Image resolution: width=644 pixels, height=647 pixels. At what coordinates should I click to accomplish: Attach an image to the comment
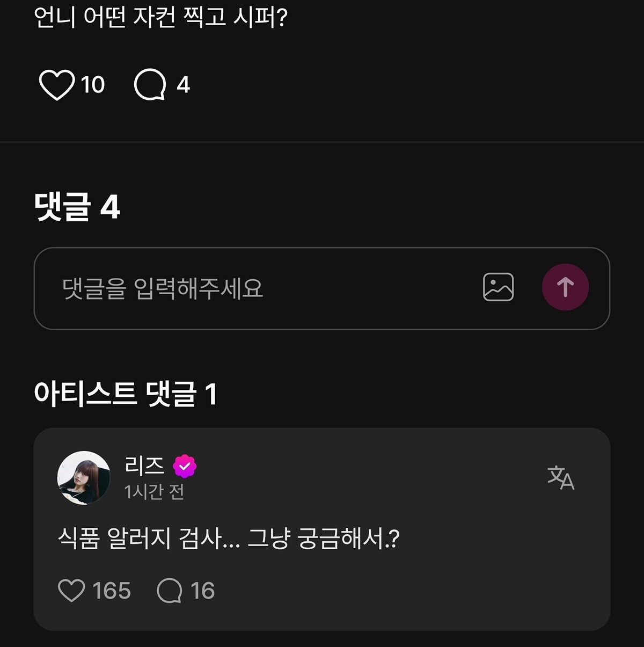(x=498, y=287)
